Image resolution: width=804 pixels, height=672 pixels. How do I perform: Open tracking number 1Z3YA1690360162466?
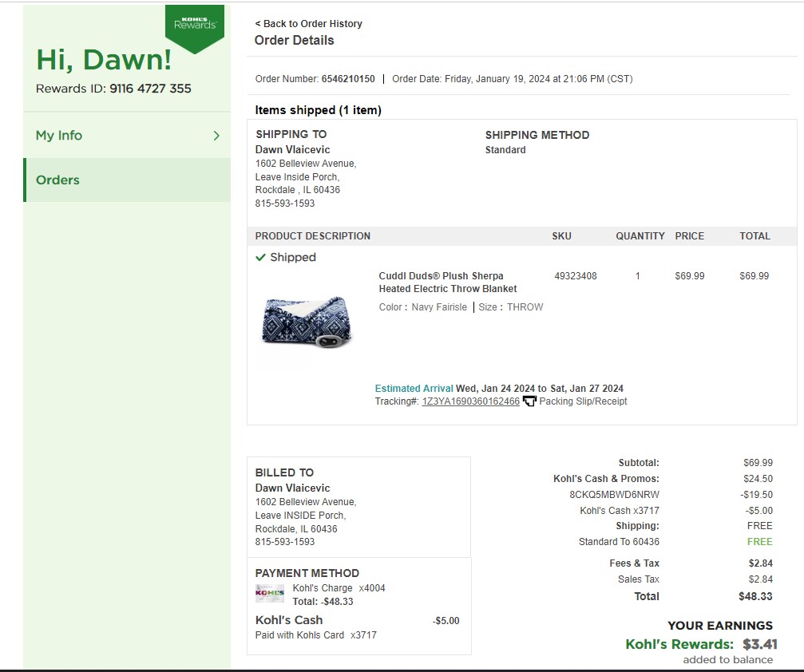[471, 401]
